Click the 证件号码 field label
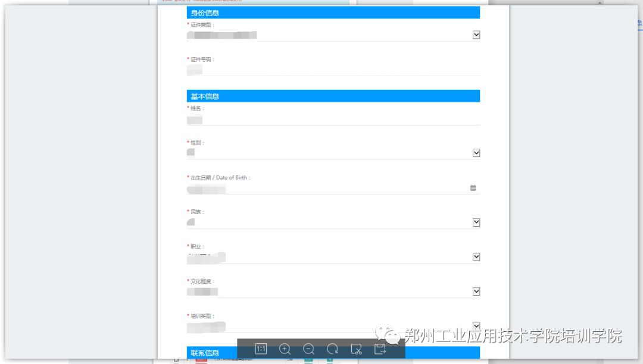 pyautogui.click(x=201, y=59)
